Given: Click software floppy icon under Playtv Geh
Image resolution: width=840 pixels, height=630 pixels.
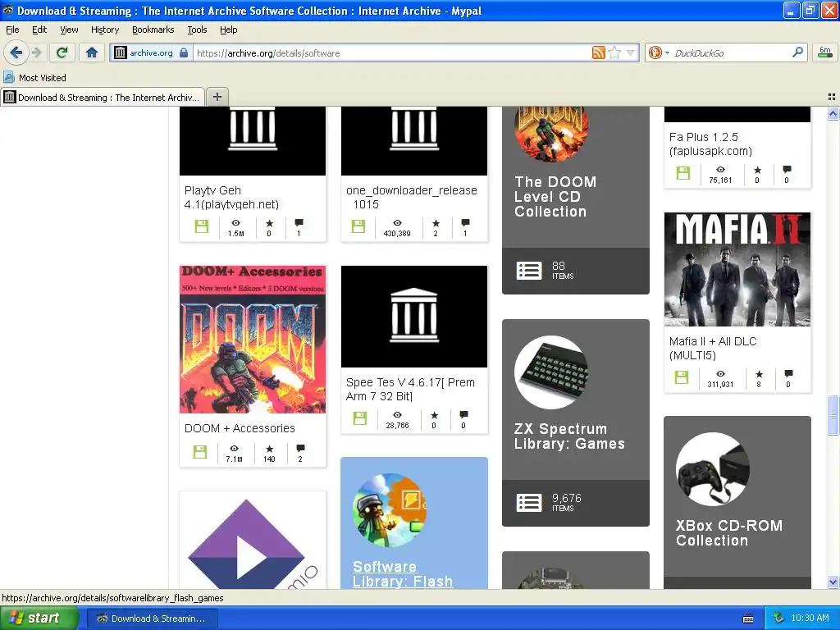Looking at the screenshot, I should click(x=202, y=226).
